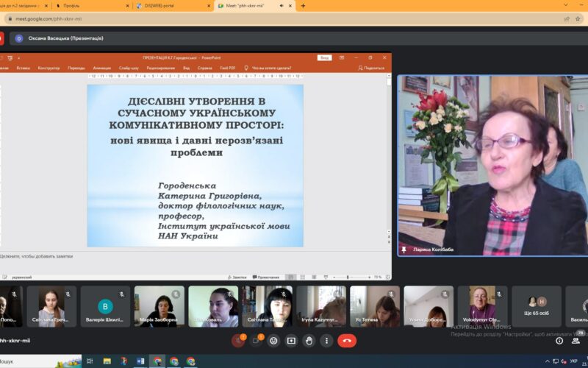
Task: Bookmark this page with the star icon
Action: point(567,19)
